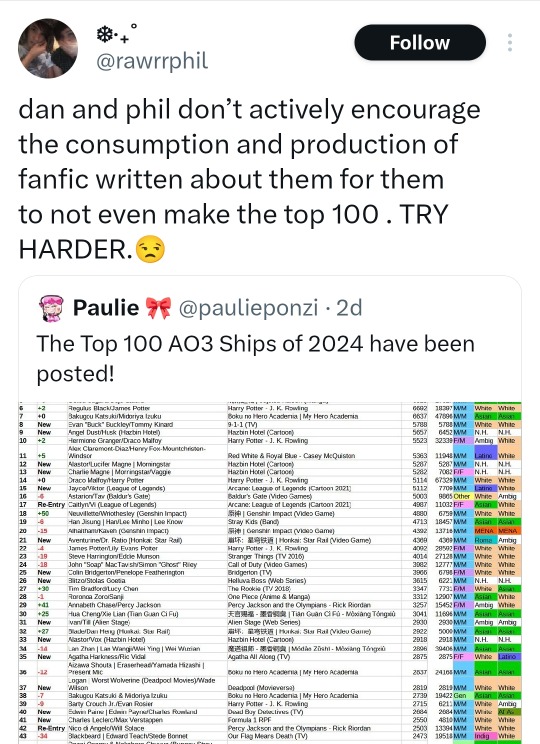Screen dimensions: 540x744
Task: Click the Follow button
Action: pos(420,43)
